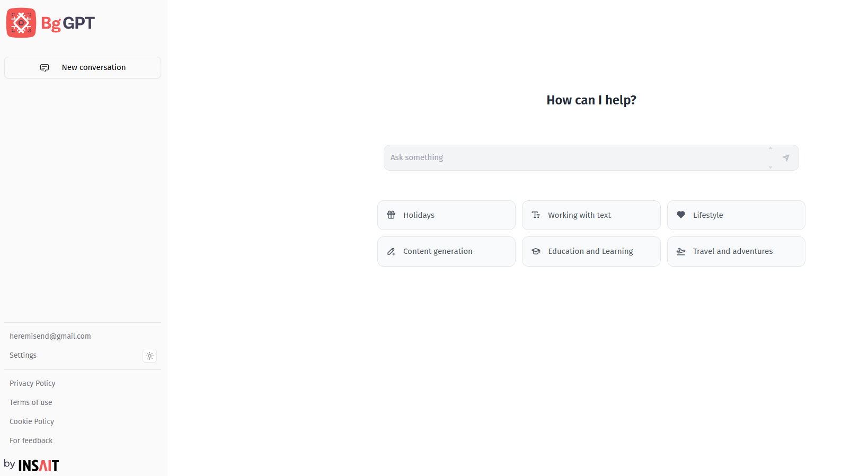Open the For feedback link
Image resolution: width=868 pixels, height=476 pixels.
coord(31,440)
